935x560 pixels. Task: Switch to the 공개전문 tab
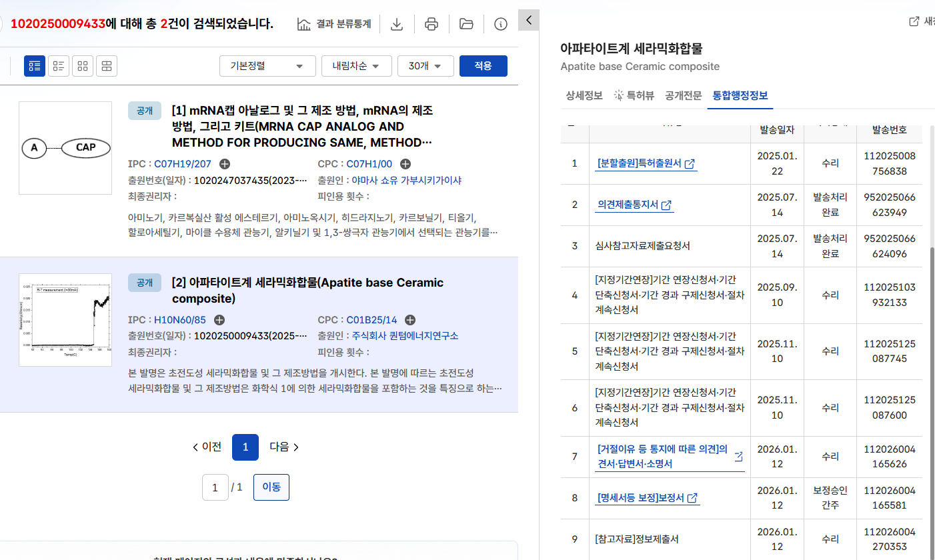point(683,95)
